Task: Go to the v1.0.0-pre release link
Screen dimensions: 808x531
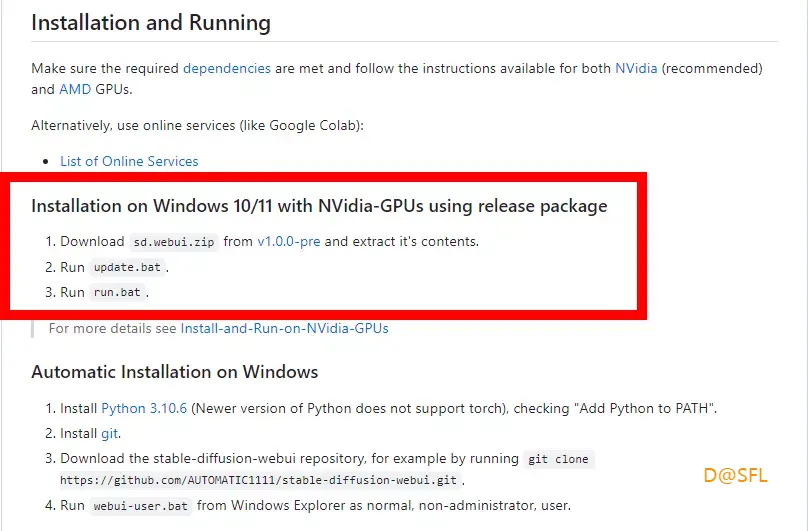Action: (x=289, y=241)
